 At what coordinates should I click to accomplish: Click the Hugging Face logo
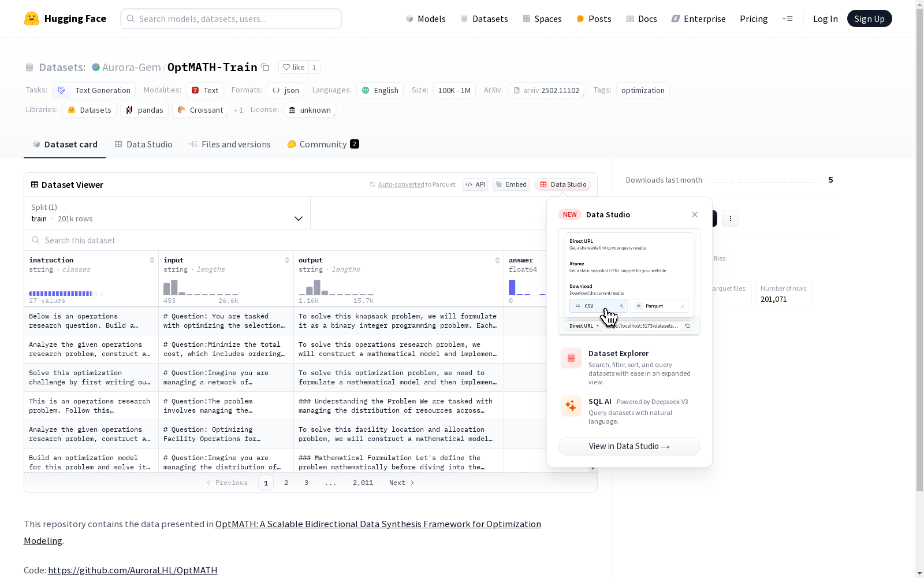[x=65, y=18]
